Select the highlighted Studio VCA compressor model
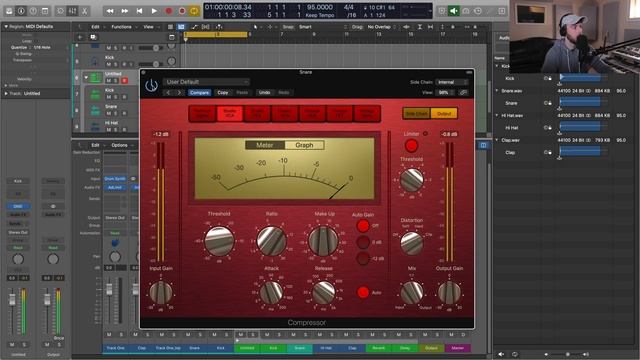Viewport: 640px width, 360px height. (x=230, y=113)
